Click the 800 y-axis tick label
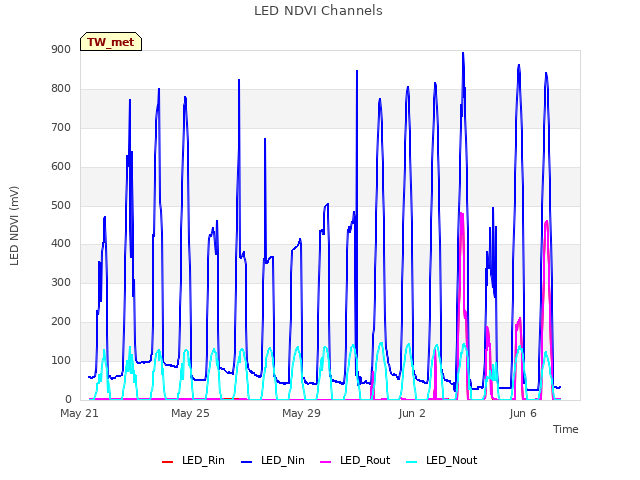Viewport: 640px width, 480px height. click(x=61, y=89)
